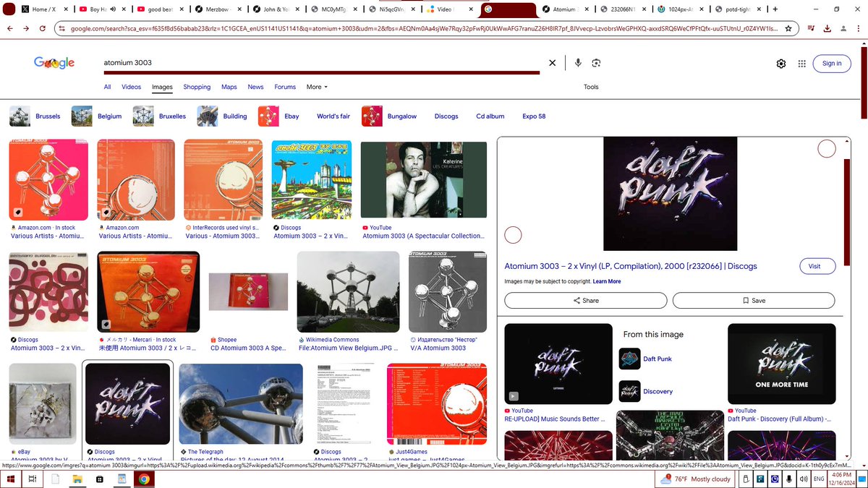Screen dimensions: 868x488
Task: Open the volume control in system tray
Action: tap(804, 479)
